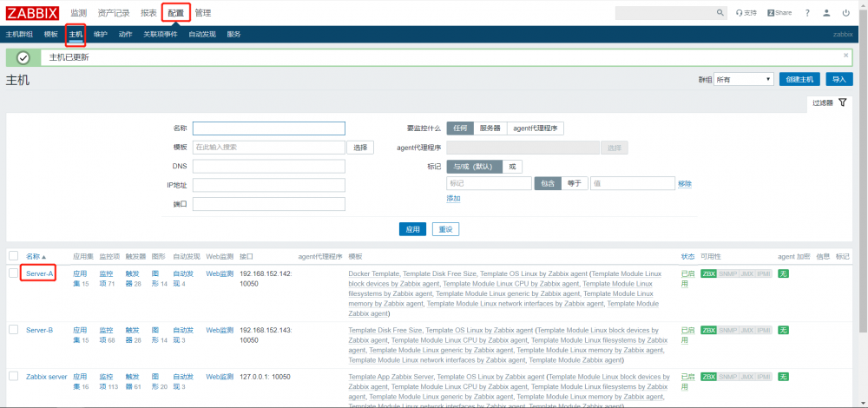Choose '等于' tag operator
The height and width of the screenshot is (408, 868).
pyautogui.click(x=575, y=183)
